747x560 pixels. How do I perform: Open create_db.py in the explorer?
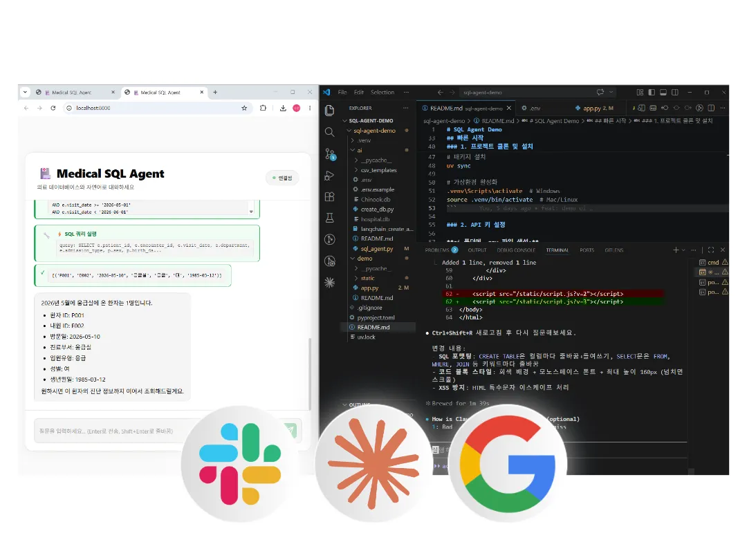point(377,209)
